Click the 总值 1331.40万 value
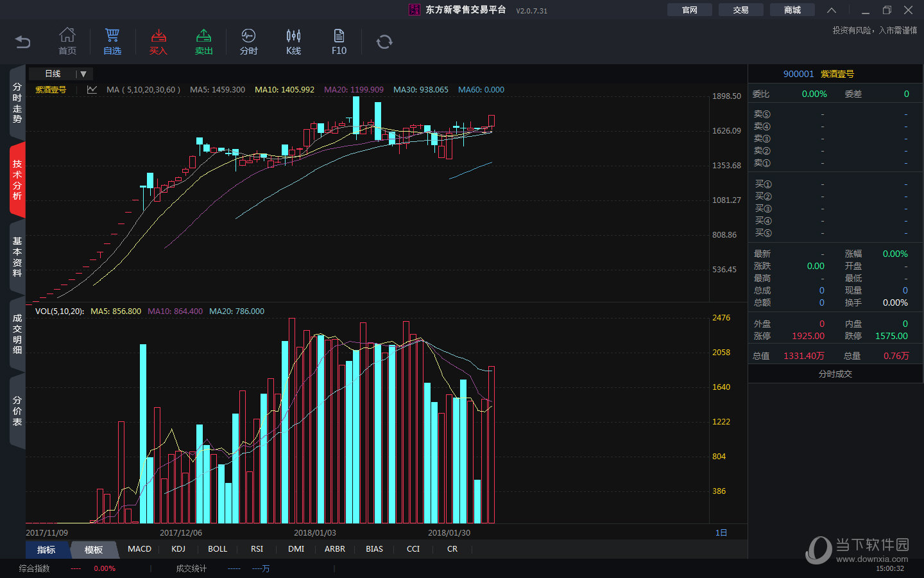 coord(804,356)
